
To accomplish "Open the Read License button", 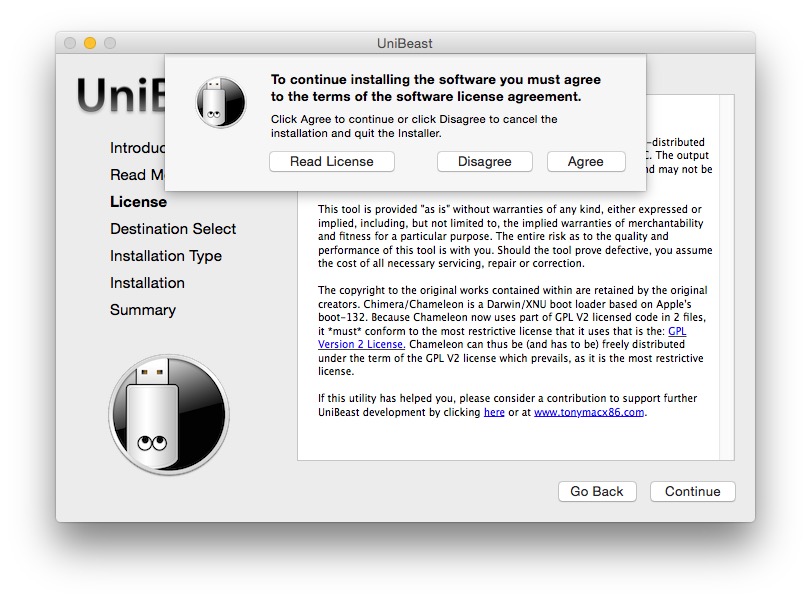I will [331, 162].
